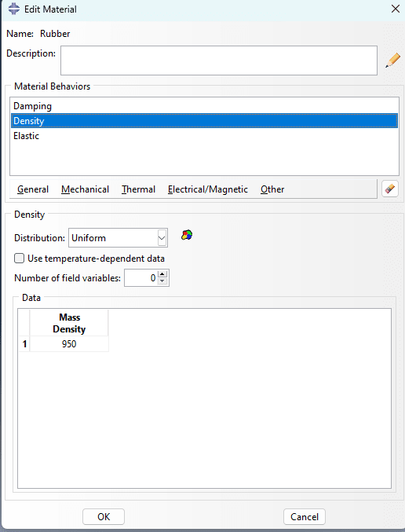Screen dimensions: 405x532
Task: Click the eraser icon to delete the material behavior
Action: (390, 189)
